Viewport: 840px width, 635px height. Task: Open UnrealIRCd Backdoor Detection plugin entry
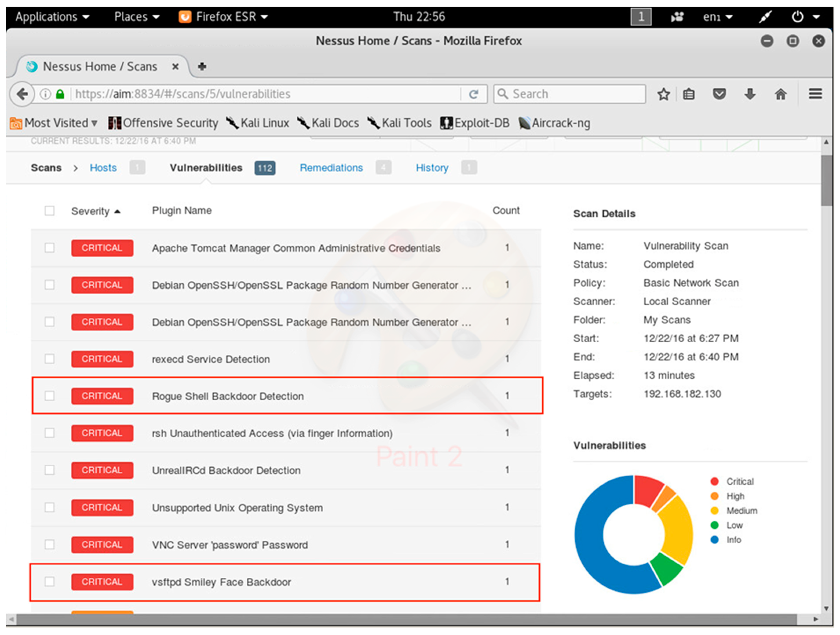(226, 470)
